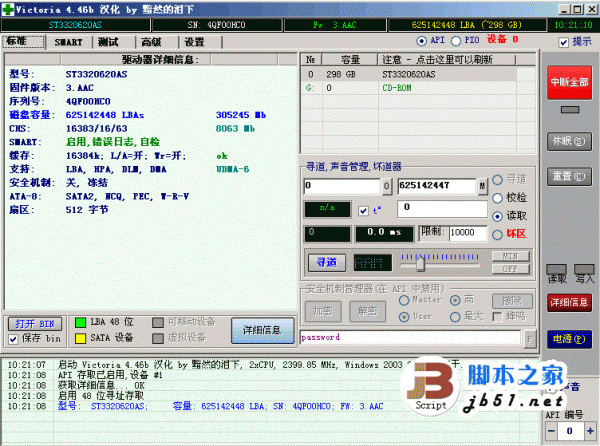Click the small gray indicator under 中断全部
This screenshot has width=600, height=446.
[570, 110]
